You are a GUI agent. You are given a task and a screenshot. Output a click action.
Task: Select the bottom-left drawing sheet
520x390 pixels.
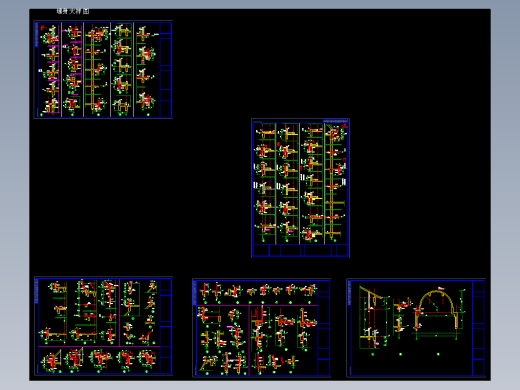point(103,326)
